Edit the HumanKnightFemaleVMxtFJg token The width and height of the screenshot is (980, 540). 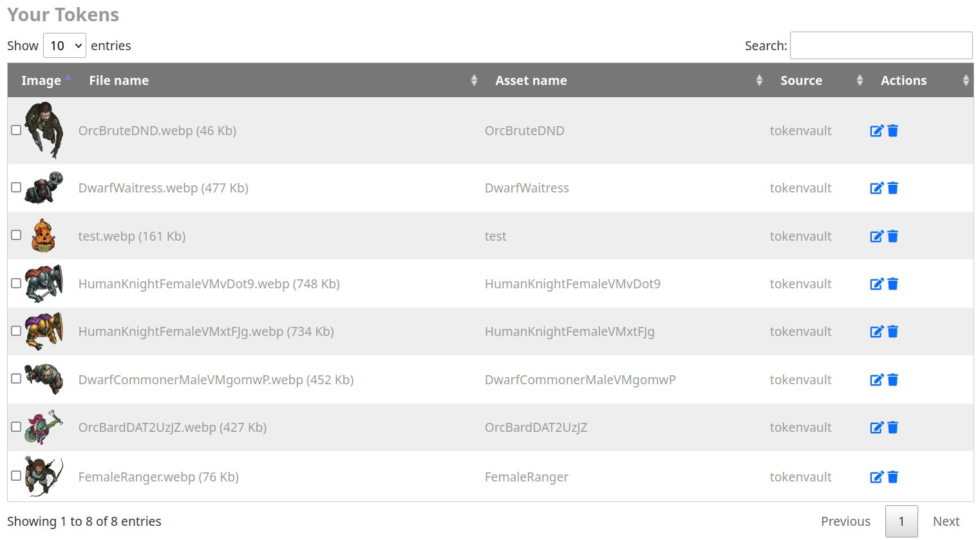[876, 331]
